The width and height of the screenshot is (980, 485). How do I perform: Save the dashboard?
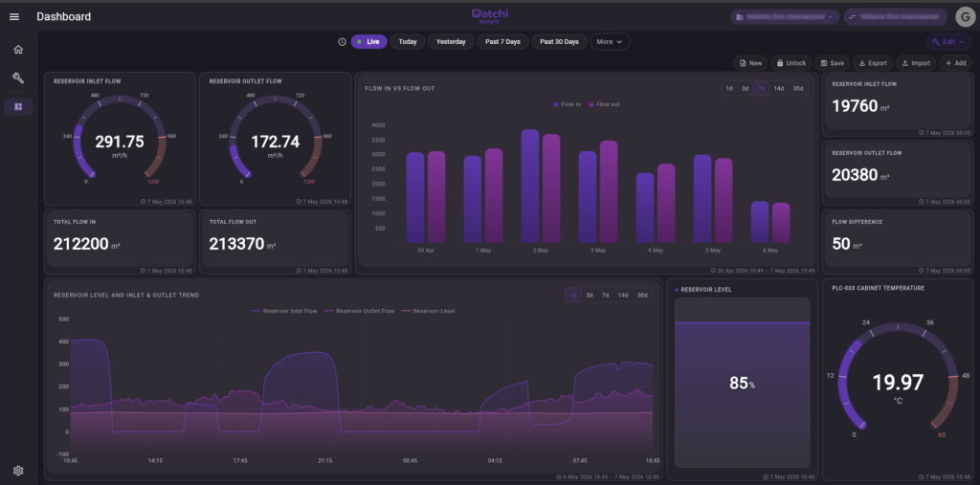click(833, 63)
